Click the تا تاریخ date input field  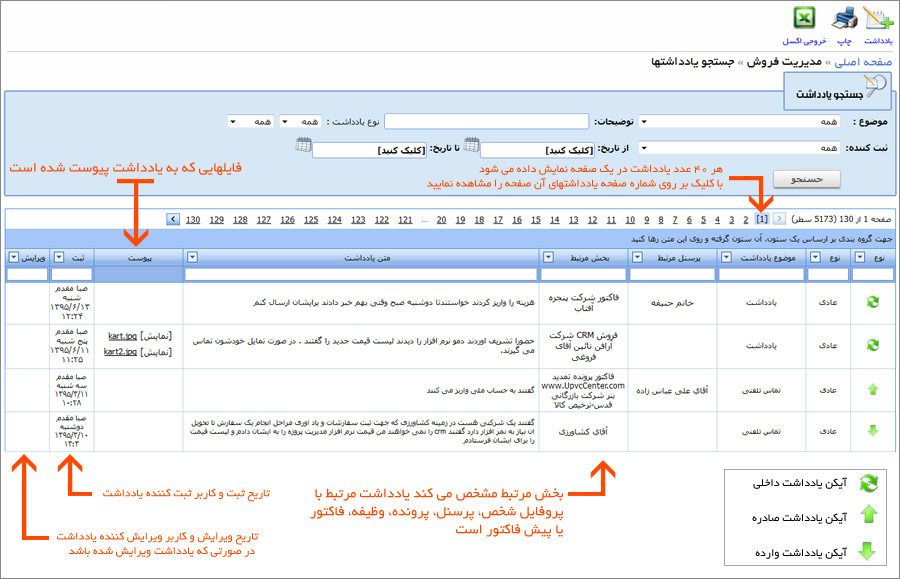click(x=370, y=150)
